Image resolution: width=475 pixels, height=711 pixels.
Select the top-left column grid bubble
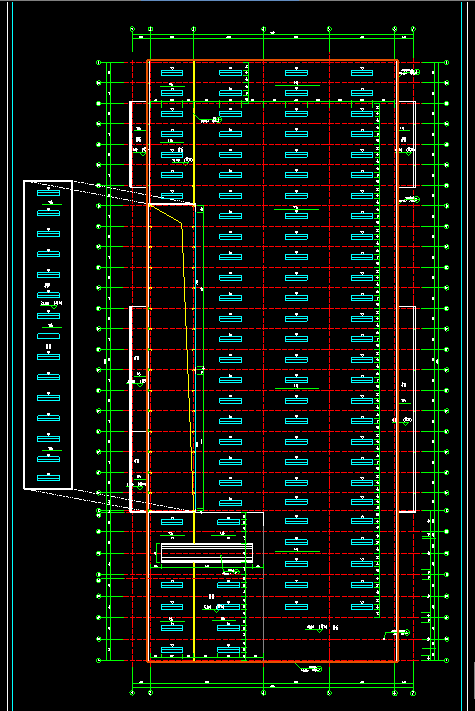[132, 29]
